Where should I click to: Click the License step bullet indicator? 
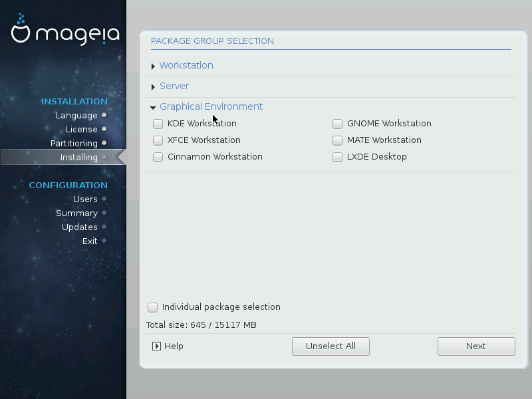click(104, 129)
